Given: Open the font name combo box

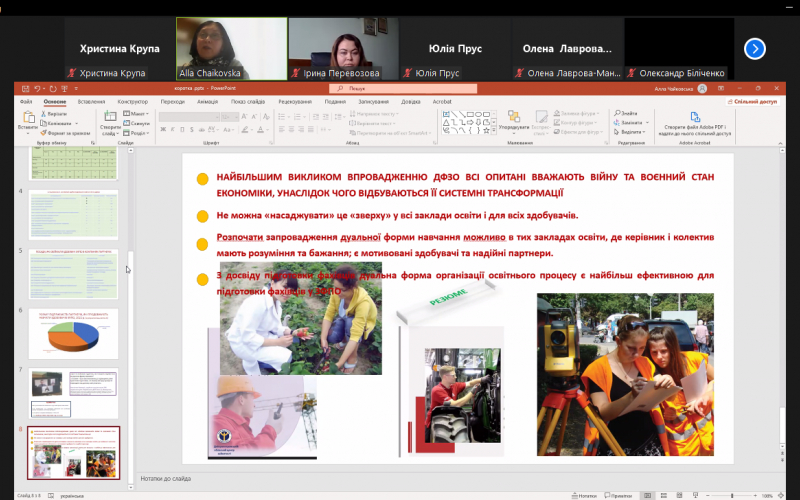Looking at the screenshot, I should pos(189,117).
